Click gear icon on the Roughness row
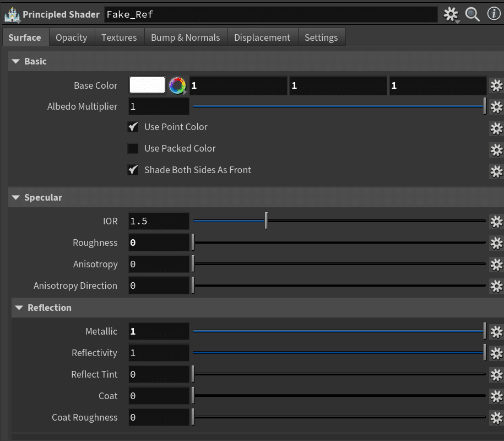Viewport: 504px width, 441px height. pos(496,243)
